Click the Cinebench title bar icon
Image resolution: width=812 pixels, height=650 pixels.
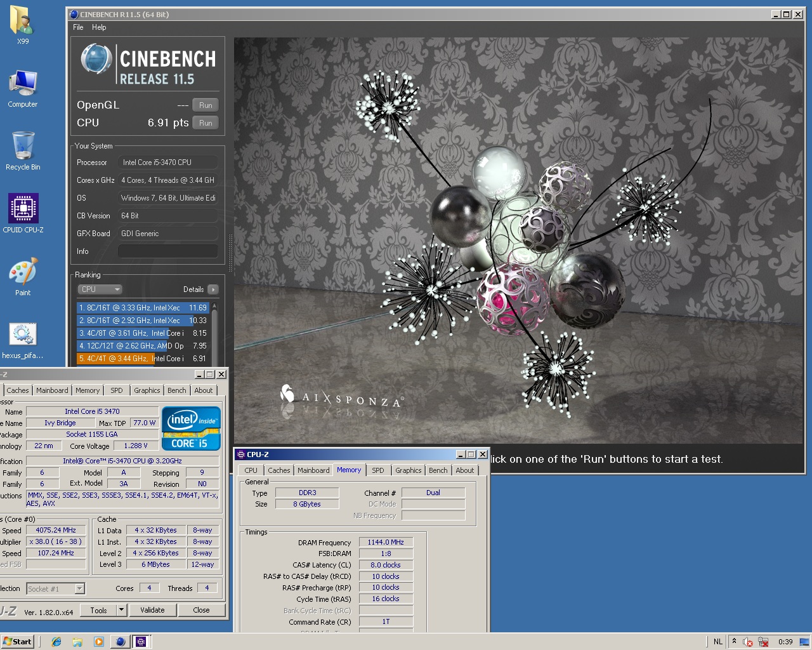(x=74, y=14)
